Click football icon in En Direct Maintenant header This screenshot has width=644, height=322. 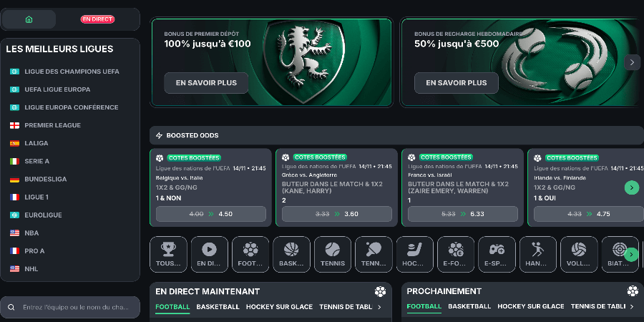(x=381, y=292)
